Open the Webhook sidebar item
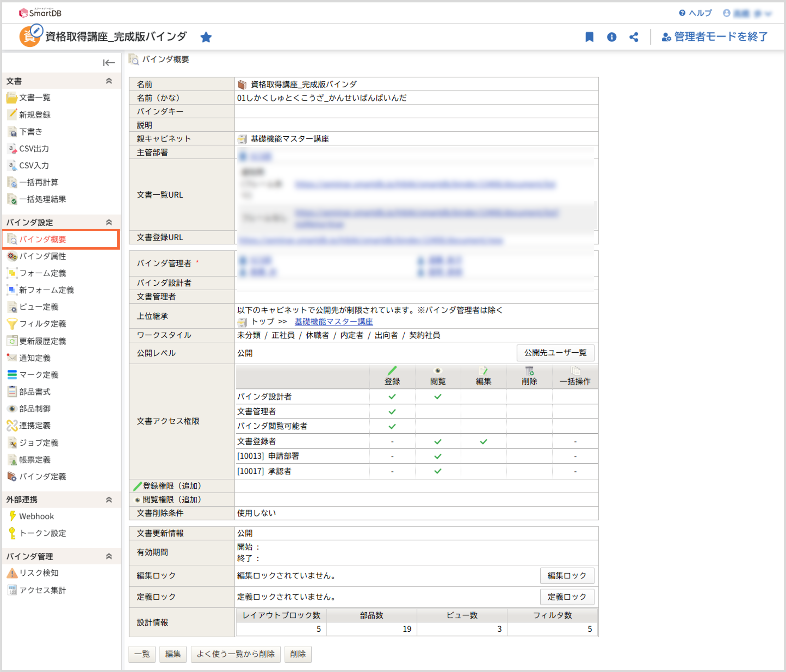This screenshot has width=786, height=672. [36, 516]
